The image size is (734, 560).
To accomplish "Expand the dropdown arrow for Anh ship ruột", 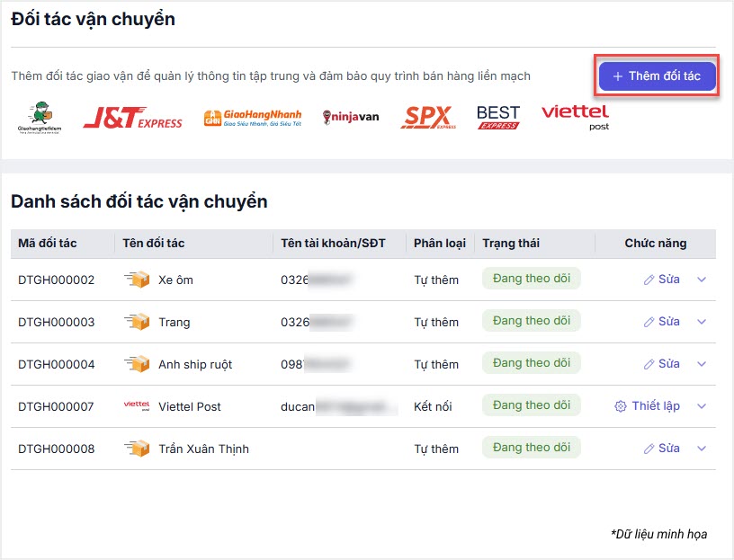I will (702, 363).
